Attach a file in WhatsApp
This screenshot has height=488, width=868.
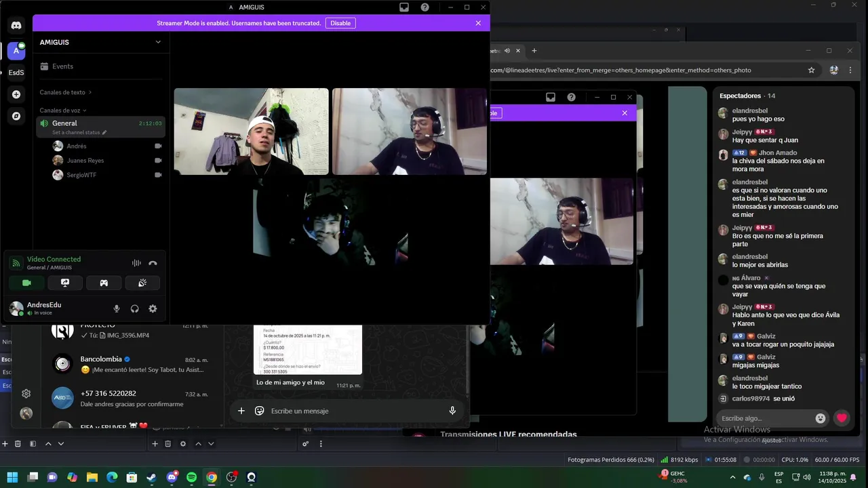(x=241, y=411)
